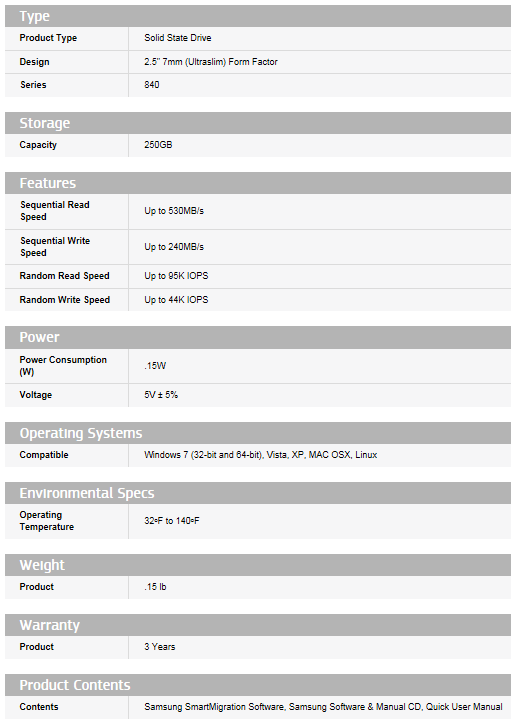Select the Warranty section header
The width and height of the screenshot is (511, 727).
[258, 625]
